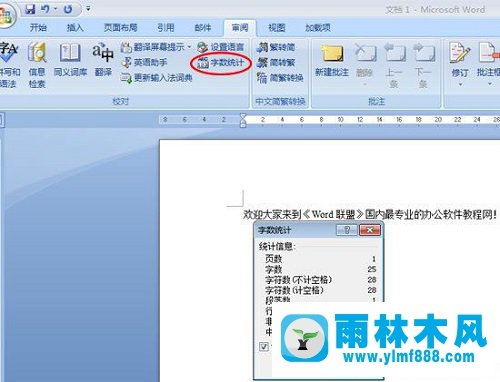This screenshot has width=500, height=382.
Task: Click 更新输入法词典
Action: 157,78
